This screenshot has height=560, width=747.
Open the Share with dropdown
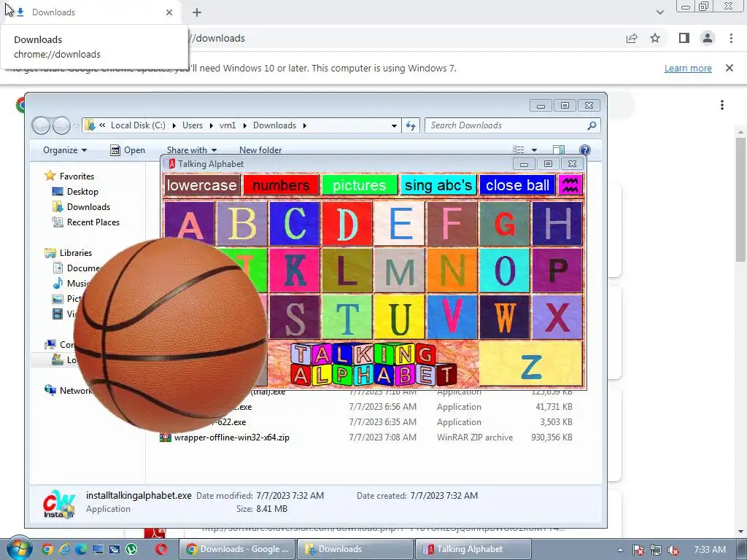pos(192,150)
